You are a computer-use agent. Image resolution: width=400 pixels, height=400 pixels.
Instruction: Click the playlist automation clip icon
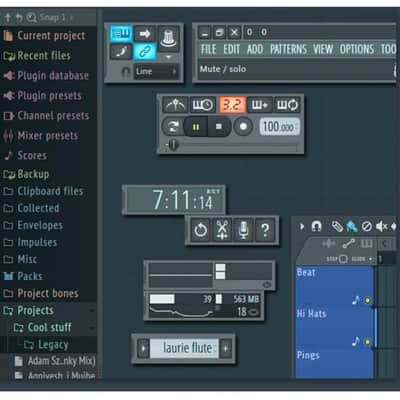tap(348, 244)
